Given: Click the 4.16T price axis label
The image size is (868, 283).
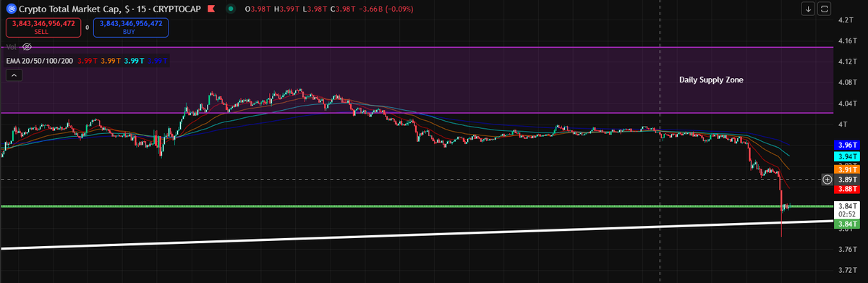Looking at the screenshot, I should point(848,41).
